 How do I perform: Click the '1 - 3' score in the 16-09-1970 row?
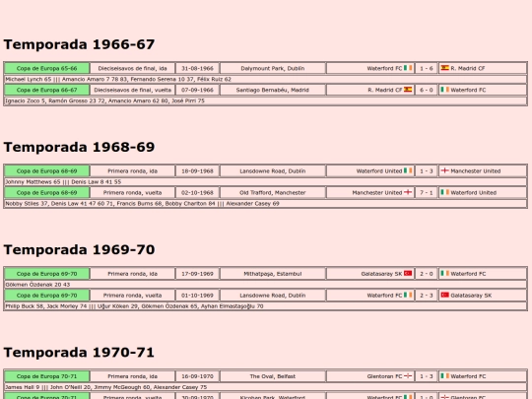(427, 376)
